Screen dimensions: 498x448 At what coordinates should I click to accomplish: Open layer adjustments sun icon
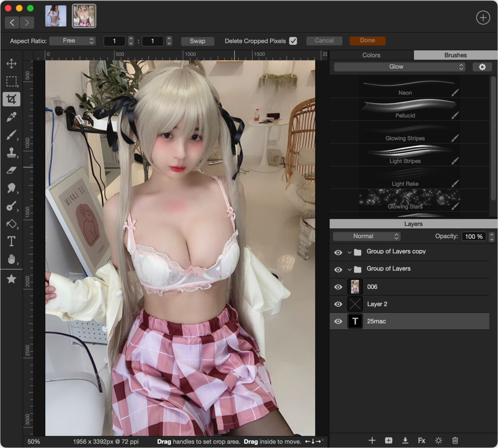point(439,440)
